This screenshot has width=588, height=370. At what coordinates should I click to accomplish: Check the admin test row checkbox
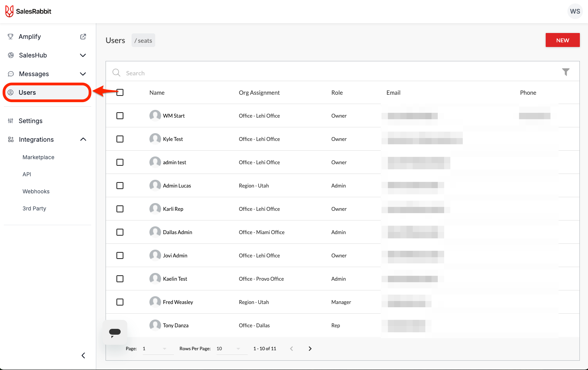[120, 162]
